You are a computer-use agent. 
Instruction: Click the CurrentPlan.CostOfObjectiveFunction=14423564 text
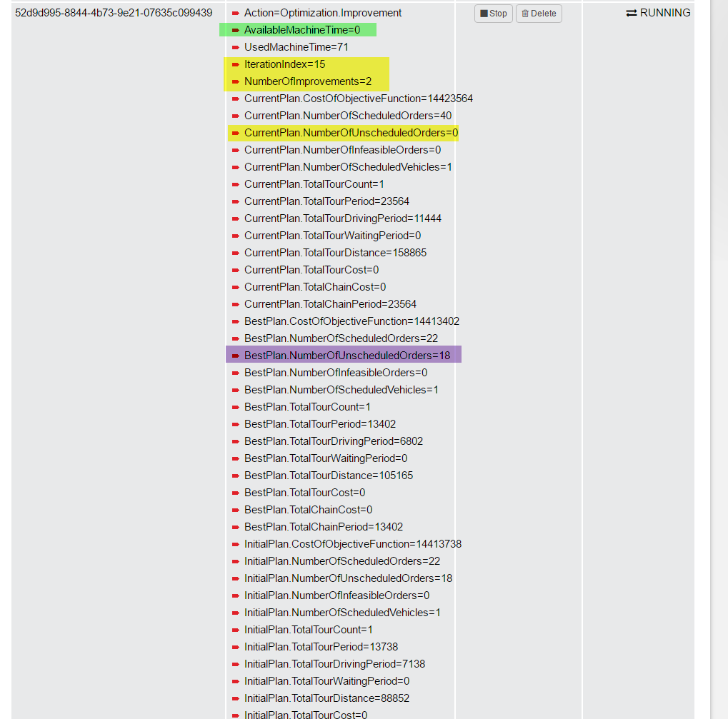pos(358,99)
